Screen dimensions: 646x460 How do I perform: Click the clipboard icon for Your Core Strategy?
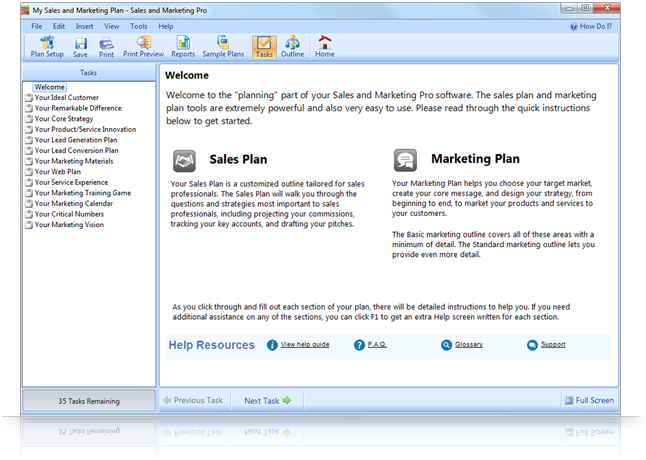tap(29, 119)
